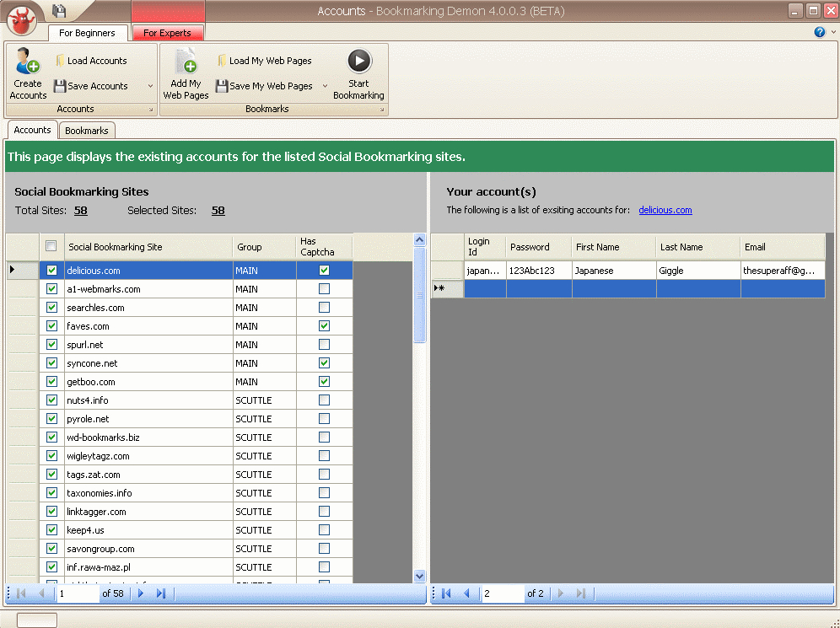Open the help question mark icon
This screenshot has width=840, height=628.
(x=820, y=32)
